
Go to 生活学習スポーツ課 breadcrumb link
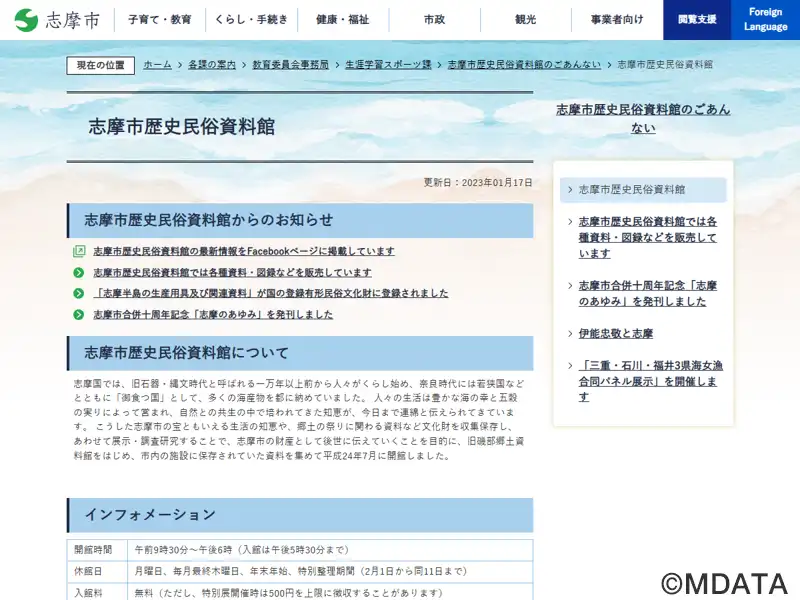[x=388, y=65]
